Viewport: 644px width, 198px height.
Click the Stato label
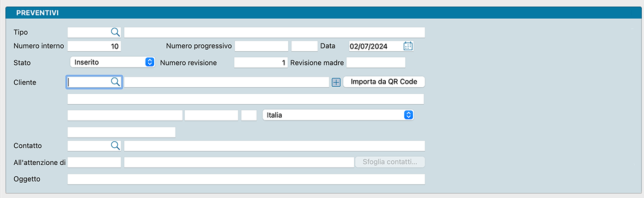click(22, 63)
